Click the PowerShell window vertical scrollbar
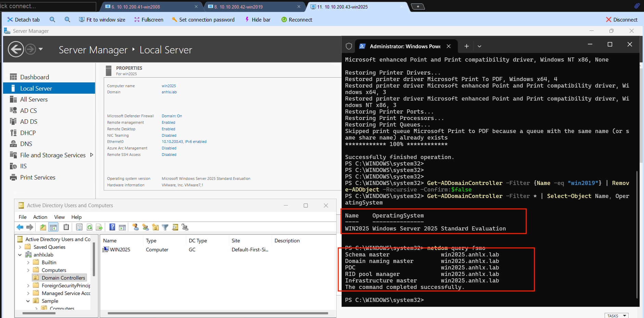This screenshot has width=644, height=318. (637, 235)
